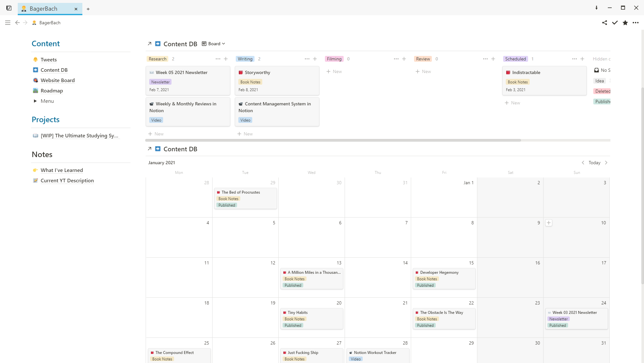Open the three-dot page options menu

(636, 23)
